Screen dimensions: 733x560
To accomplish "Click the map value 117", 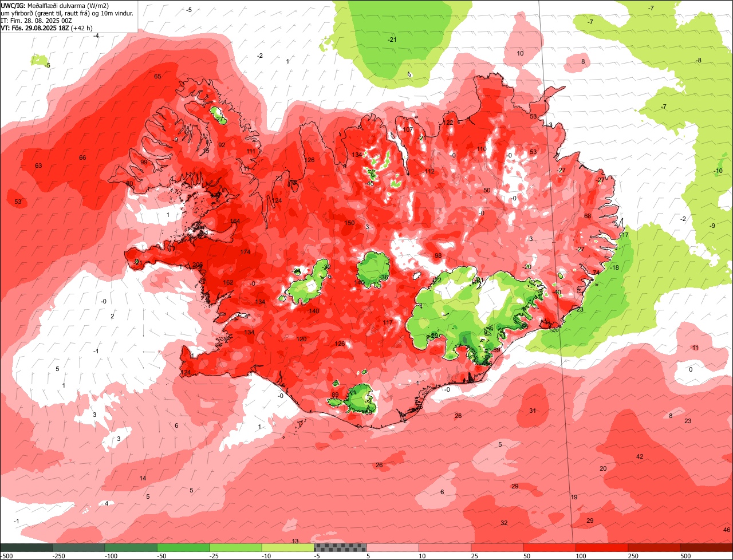I will click(388, 322).
